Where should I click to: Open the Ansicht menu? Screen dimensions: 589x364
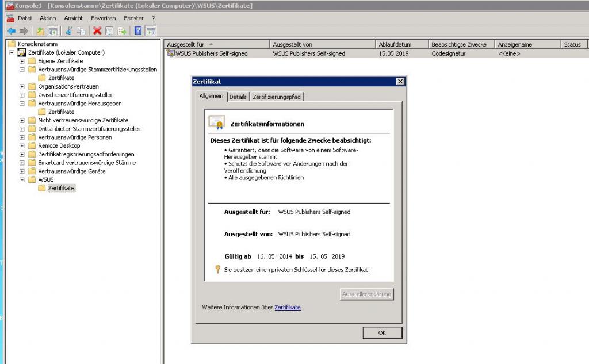point(73,18)
